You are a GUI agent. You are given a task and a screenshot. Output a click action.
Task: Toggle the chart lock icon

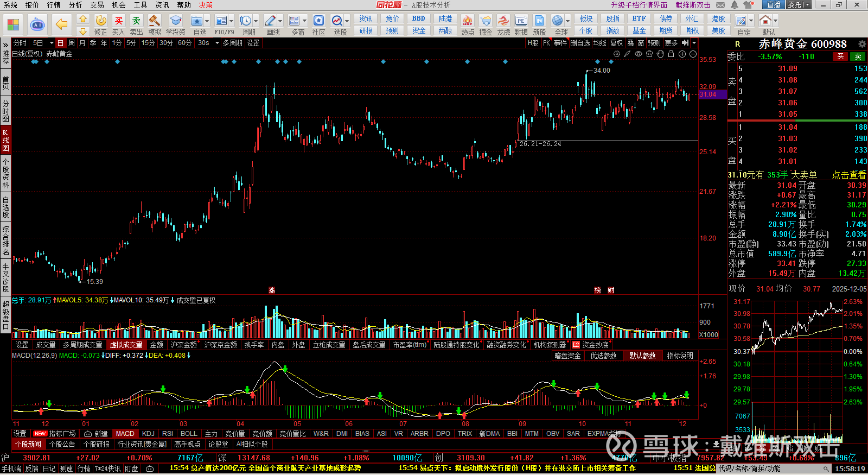(x=671, y=54)
